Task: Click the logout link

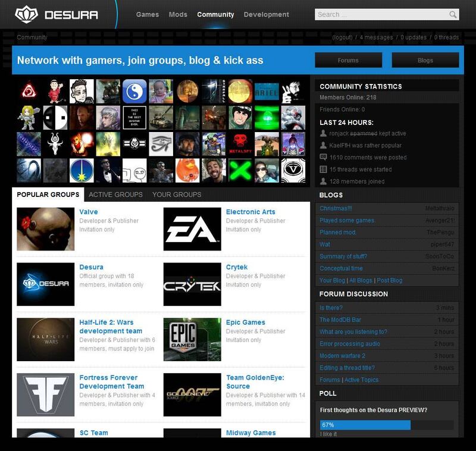Action: 342,37
